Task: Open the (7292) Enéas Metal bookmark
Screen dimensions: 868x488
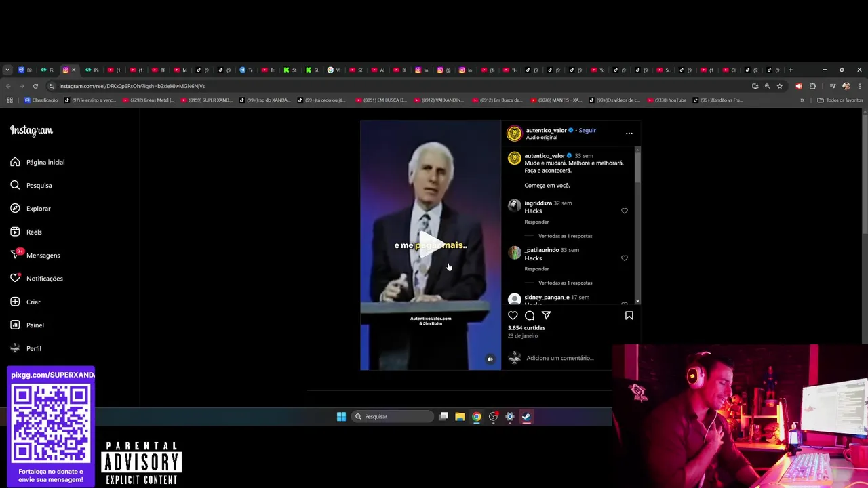Action: click(x=149, y=100)
